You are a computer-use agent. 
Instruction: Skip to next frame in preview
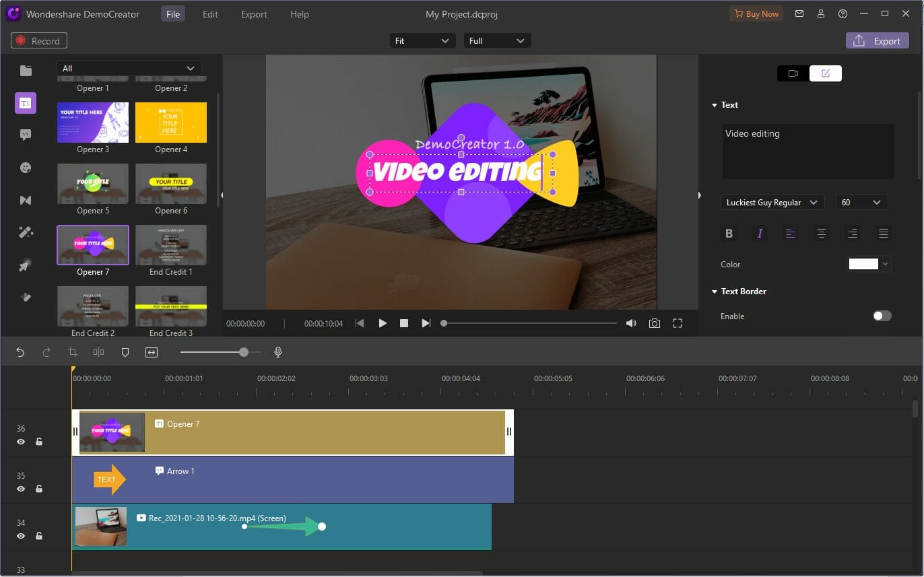426,323
